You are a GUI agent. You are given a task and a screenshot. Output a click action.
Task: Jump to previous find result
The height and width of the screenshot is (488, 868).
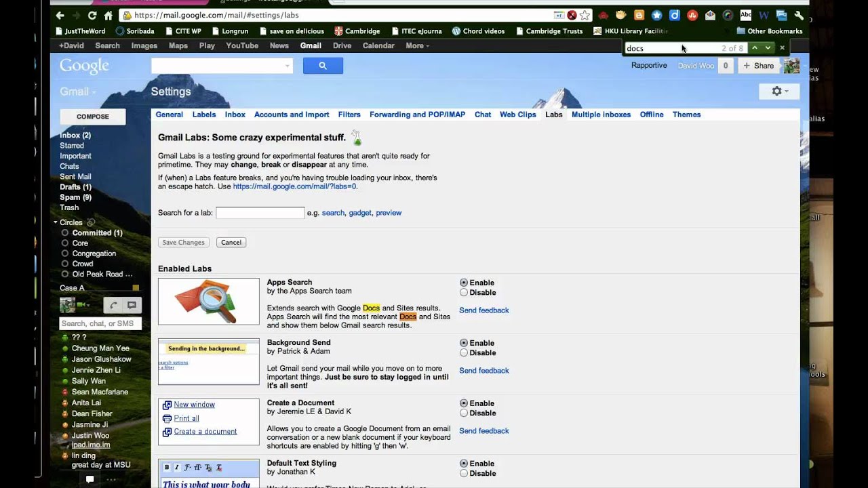pyautogui.click(x=755, y=48)
